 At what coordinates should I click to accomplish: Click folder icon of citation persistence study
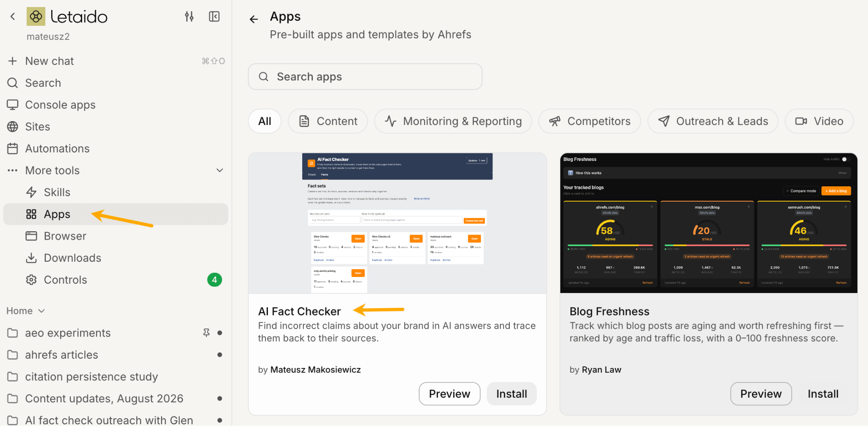click(13, 376)
